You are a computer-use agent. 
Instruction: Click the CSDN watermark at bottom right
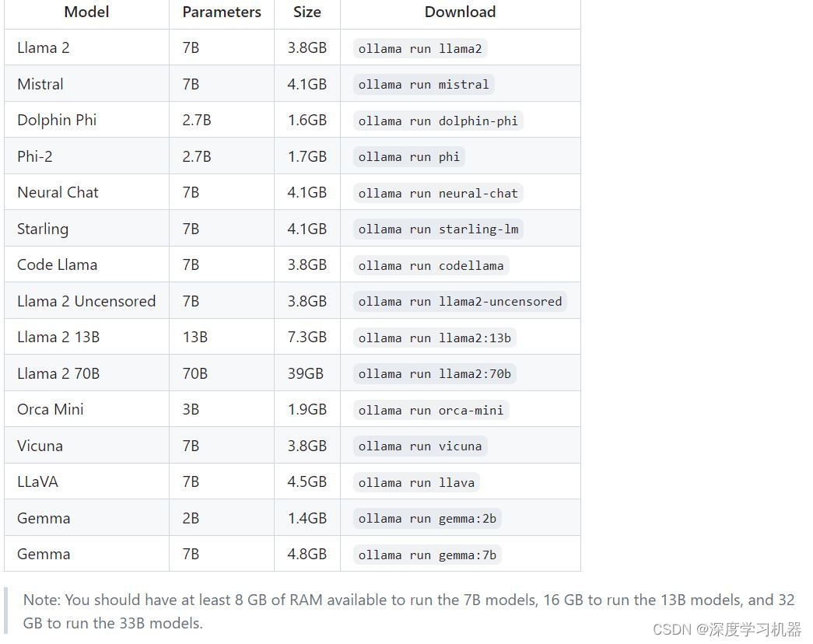[727, 629]
